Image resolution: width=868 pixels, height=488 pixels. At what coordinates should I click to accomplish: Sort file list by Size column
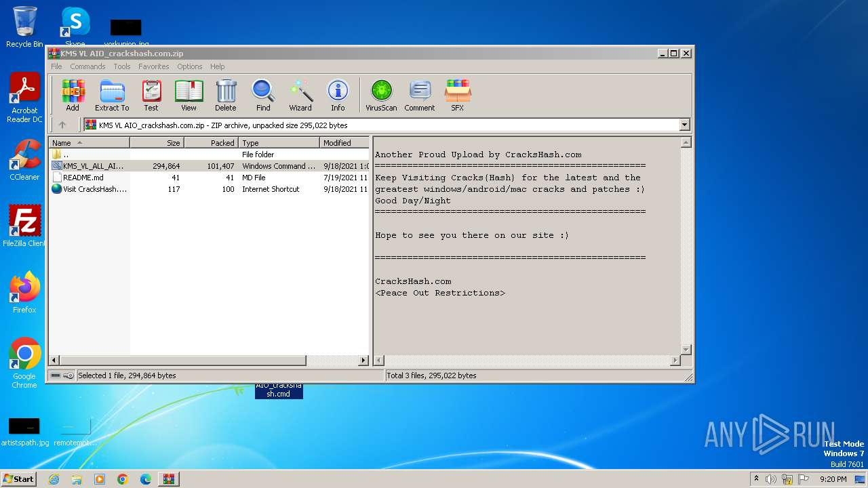tap(157, 142)
